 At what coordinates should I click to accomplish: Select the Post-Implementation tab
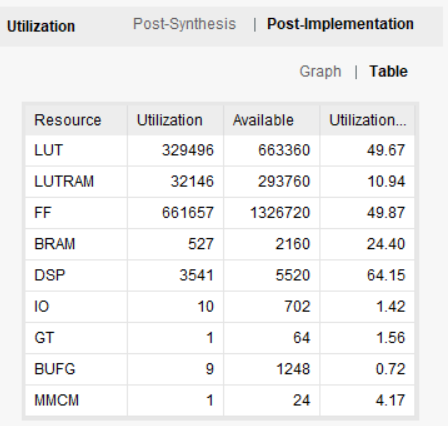tap(340, 24)
